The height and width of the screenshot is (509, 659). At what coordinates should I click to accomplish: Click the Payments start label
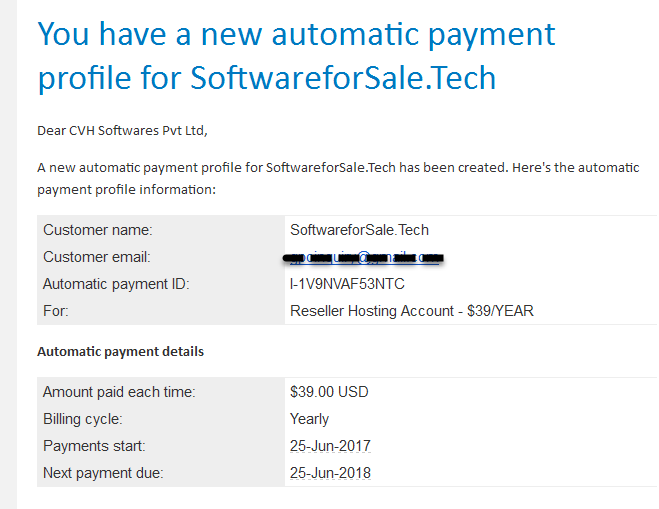pyautogui.click(x=94, y=446)
